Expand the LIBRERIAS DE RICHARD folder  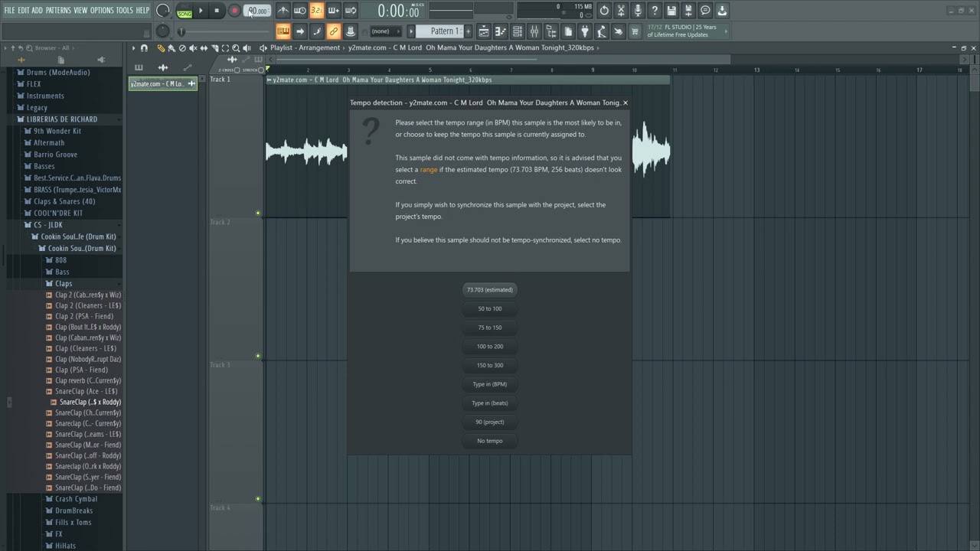click(62, 119)
